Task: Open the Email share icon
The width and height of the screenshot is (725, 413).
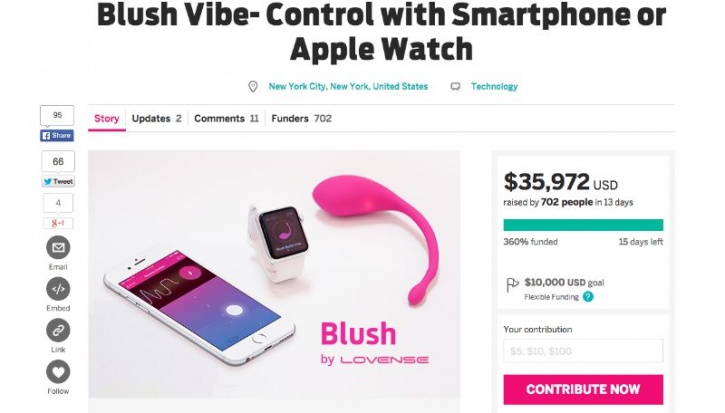Action: pos(58,247)
